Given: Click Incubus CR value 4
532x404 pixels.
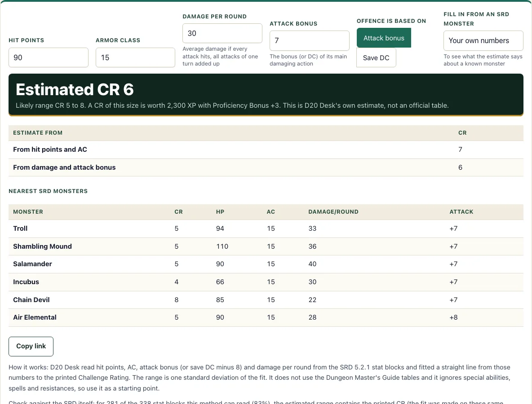Looking at the screenshot, I should tap(177, 282).
